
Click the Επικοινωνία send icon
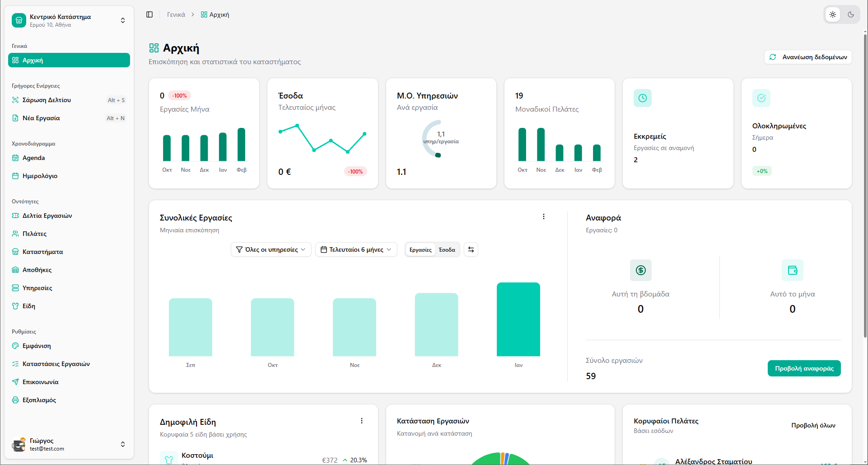(x=15, y=382)
